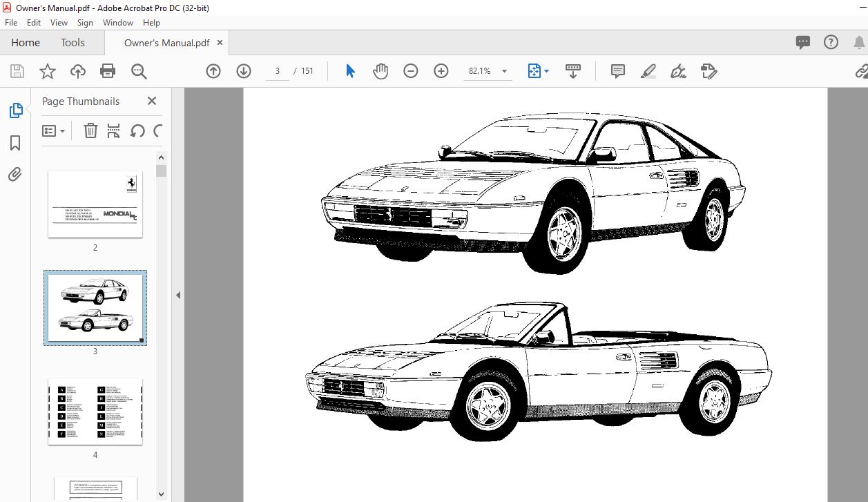Switch to the Home tab
This screenshot has height=502, width=868.
point(26,43)
